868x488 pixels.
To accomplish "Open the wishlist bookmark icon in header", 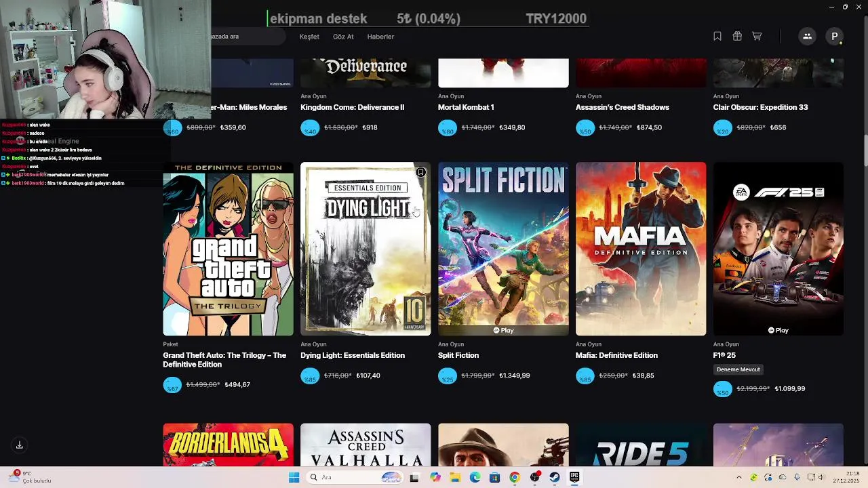I will pos(717,37).
